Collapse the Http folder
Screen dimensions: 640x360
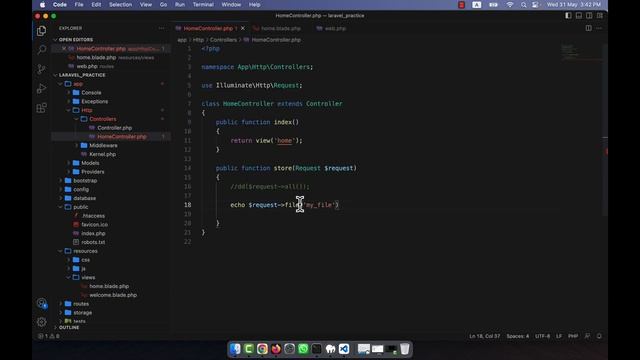[87, 110]
